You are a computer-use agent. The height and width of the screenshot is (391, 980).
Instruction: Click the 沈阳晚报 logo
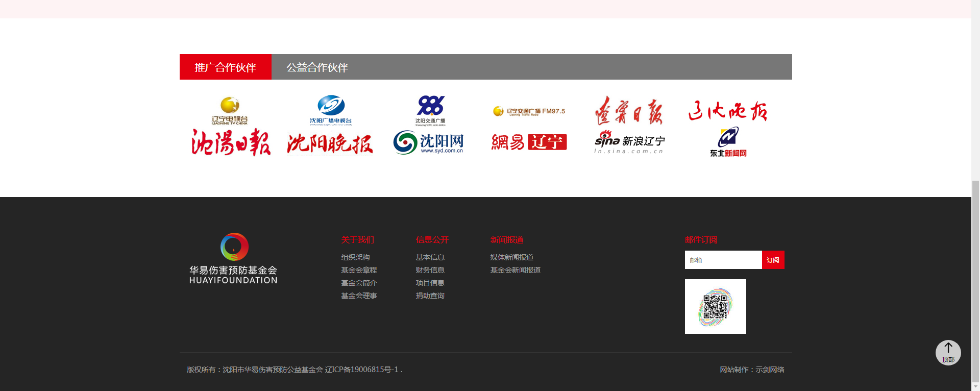coord(330,143)
